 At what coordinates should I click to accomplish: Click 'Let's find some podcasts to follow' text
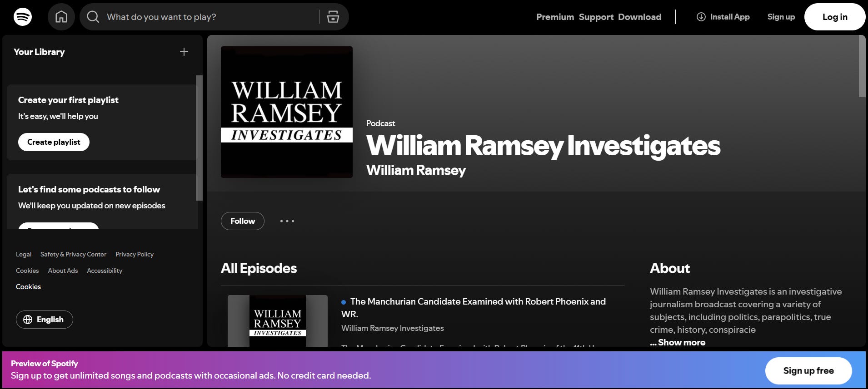[x=89, y=189]
